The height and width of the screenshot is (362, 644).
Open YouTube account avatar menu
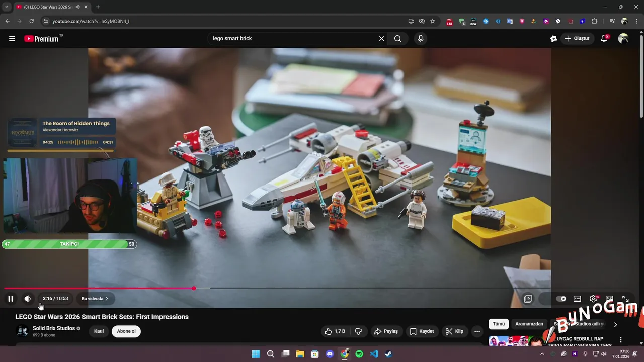coord(623,39)
